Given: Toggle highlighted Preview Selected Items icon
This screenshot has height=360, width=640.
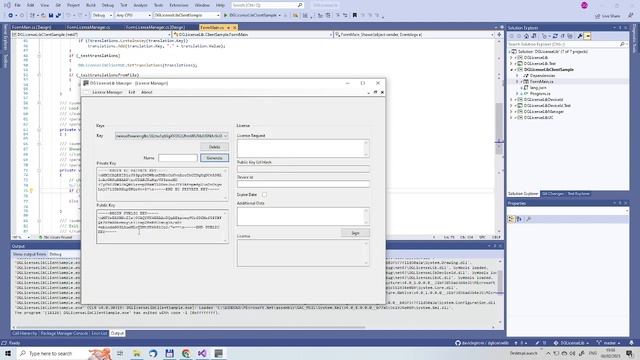Looking at the screenshot, I should coord(588,36).
